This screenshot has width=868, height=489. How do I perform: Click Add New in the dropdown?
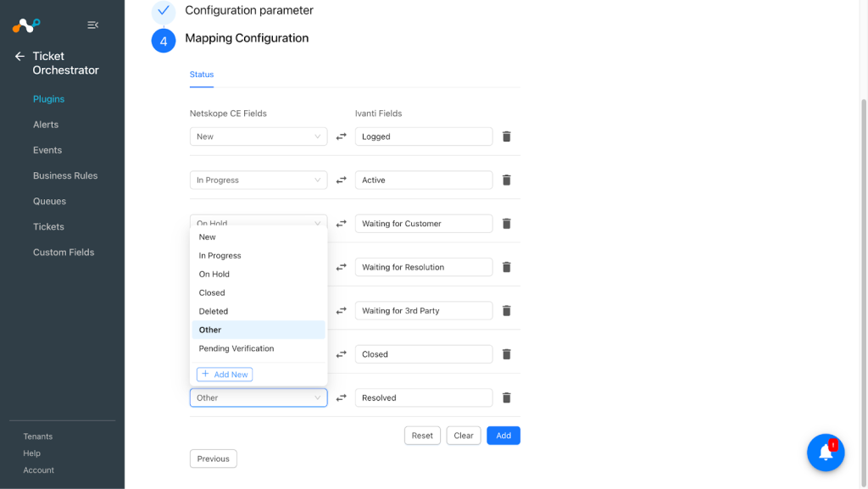tap(225, 375)
